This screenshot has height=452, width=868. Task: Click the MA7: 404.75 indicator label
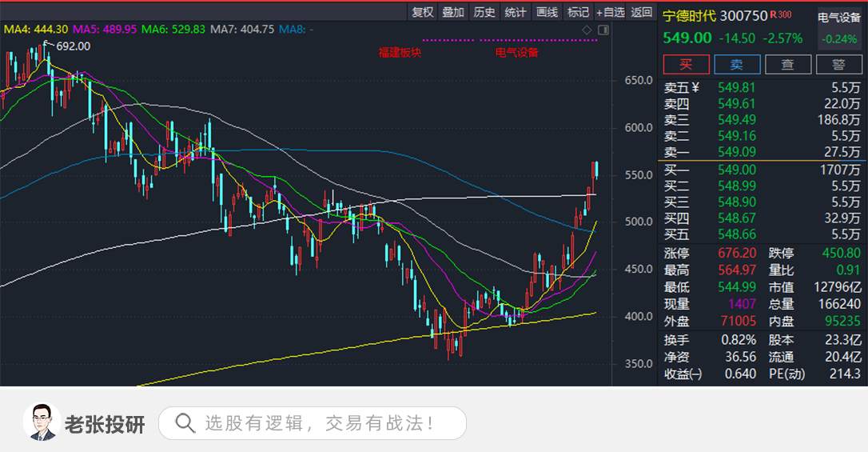coord(242,30)
